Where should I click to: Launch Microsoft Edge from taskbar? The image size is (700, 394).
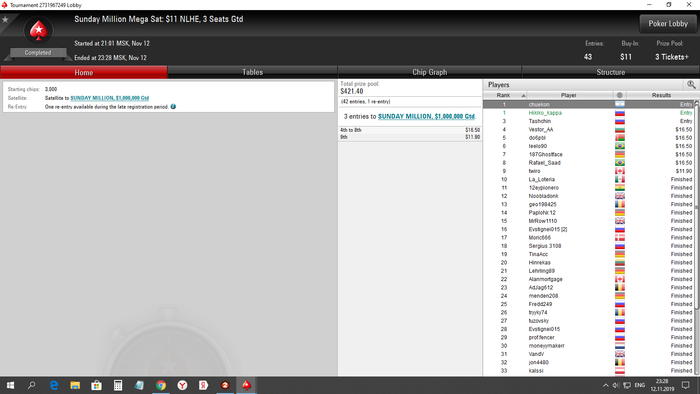click(54, 385)
